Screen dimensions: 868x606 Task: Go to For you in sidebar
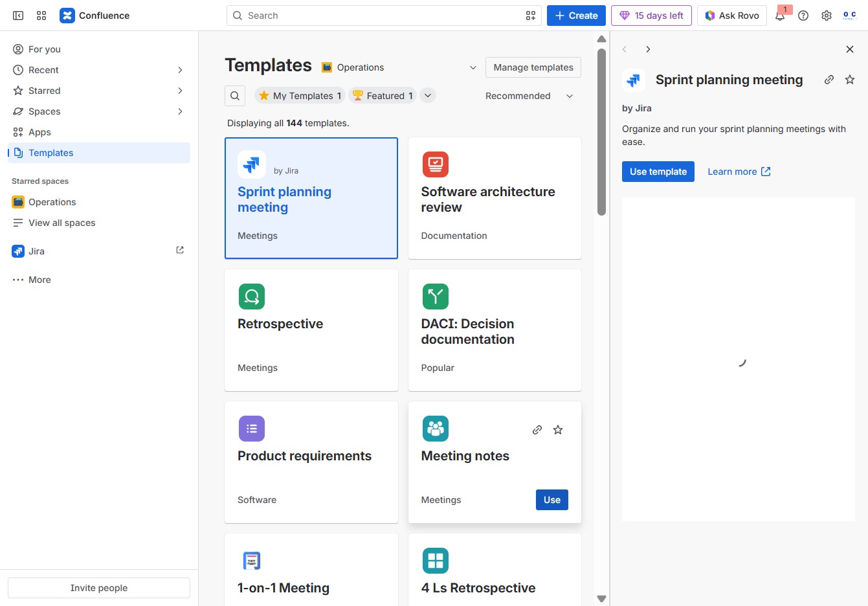click(x=99, y=49)
